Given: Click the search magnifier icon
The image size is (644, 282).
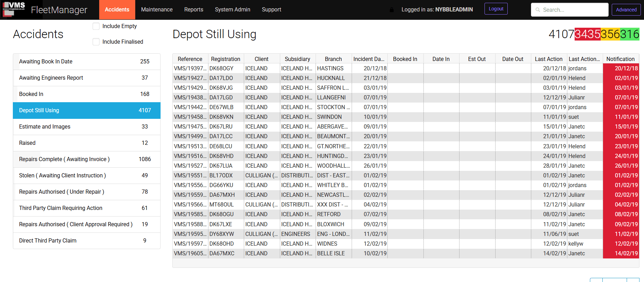Looking at the screenshot, I should point(538,10).
